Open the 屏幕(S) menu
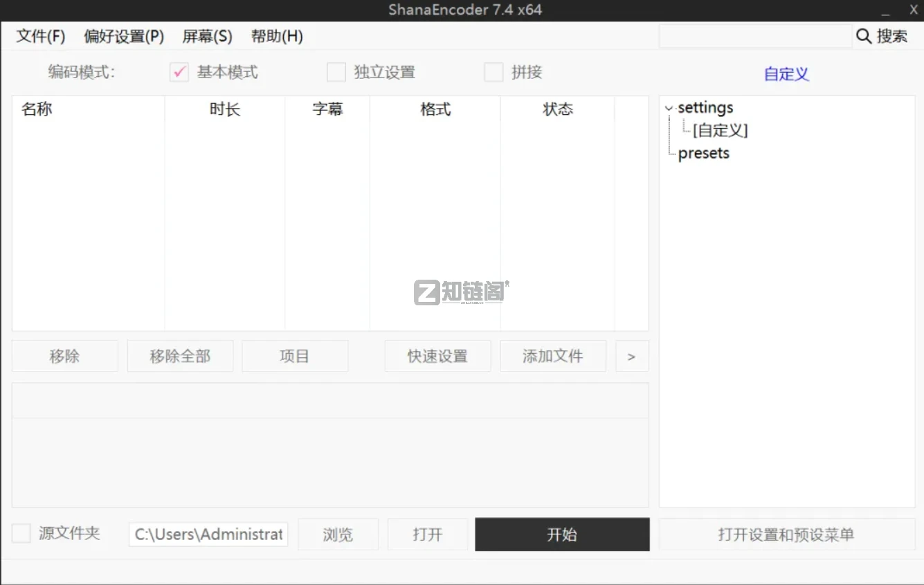Viewport: 924px width, 585px height. pos(207,36)
